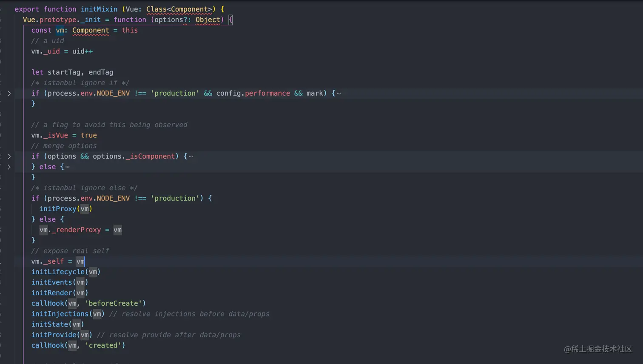Expand the options._isComponent if block
643x364 pixels.
tap(10, 156)
